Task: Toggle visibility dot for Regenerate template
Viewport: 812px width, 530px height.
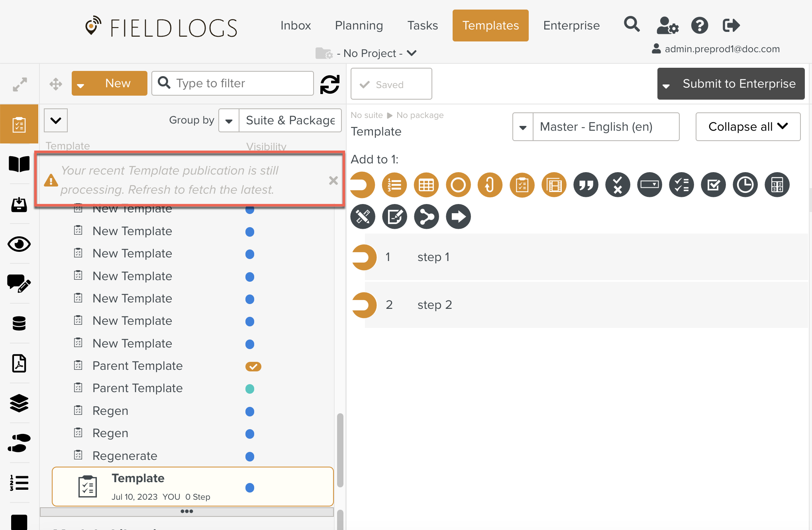Action: pos(250,456)
